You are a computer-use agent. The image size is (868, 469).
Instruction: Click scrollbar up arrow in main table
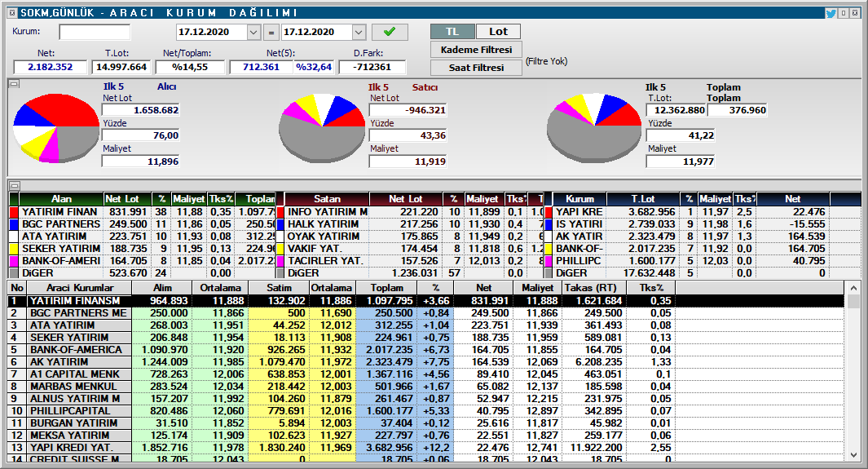[853, 288]
